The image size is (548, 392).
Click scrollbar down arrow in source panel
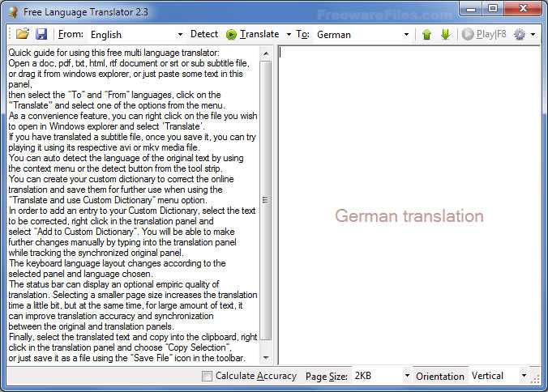[266, 358]
